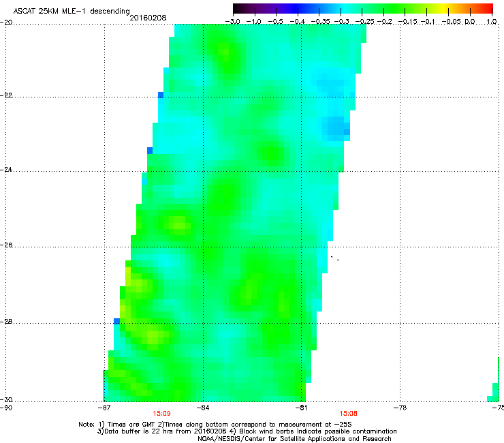504x443 pixels.
Task: Pick the black end of the color bar
Action: point(237,8)
